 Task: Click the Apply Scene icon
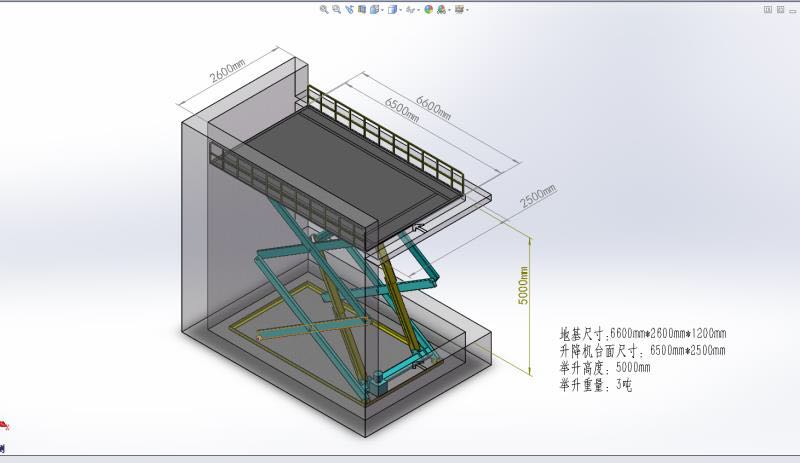tap(441, 9)
